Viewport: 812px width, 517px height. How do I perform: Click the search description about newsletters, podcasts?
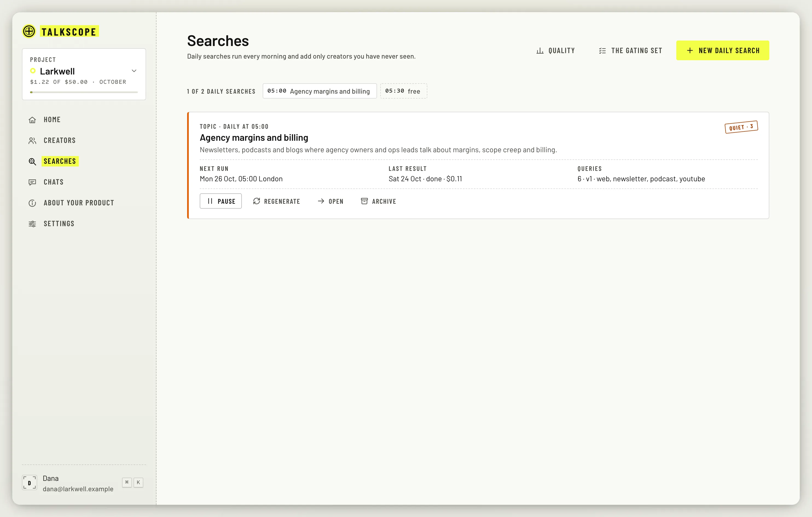378,150
